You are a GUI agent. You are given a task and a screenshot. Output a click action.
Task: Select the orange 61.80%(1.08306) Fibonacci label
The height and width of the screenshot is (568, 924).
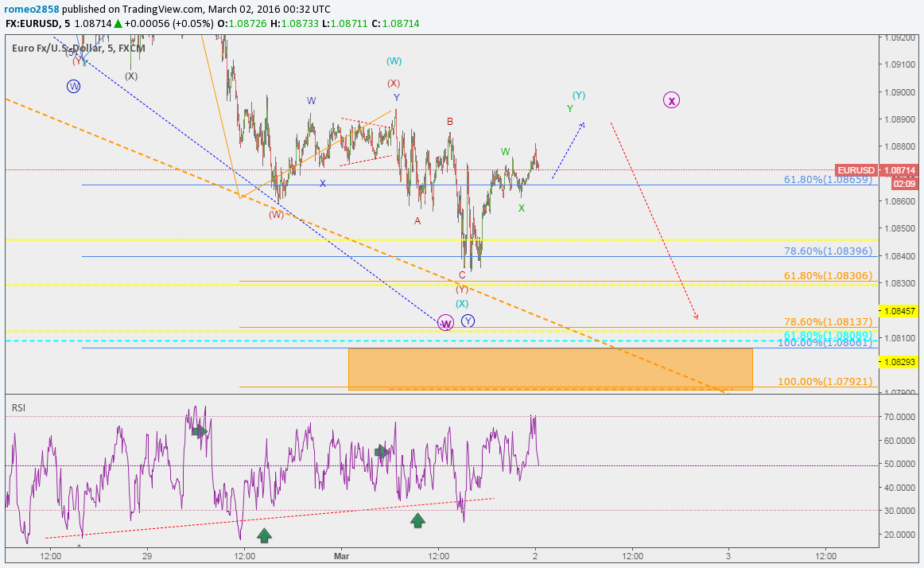pos(827,275)
